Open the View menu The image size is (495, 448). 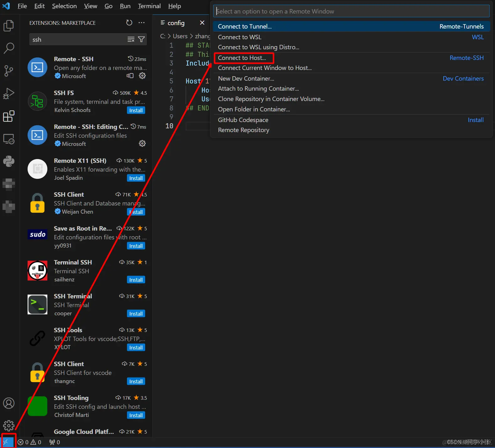coord(91,6)
